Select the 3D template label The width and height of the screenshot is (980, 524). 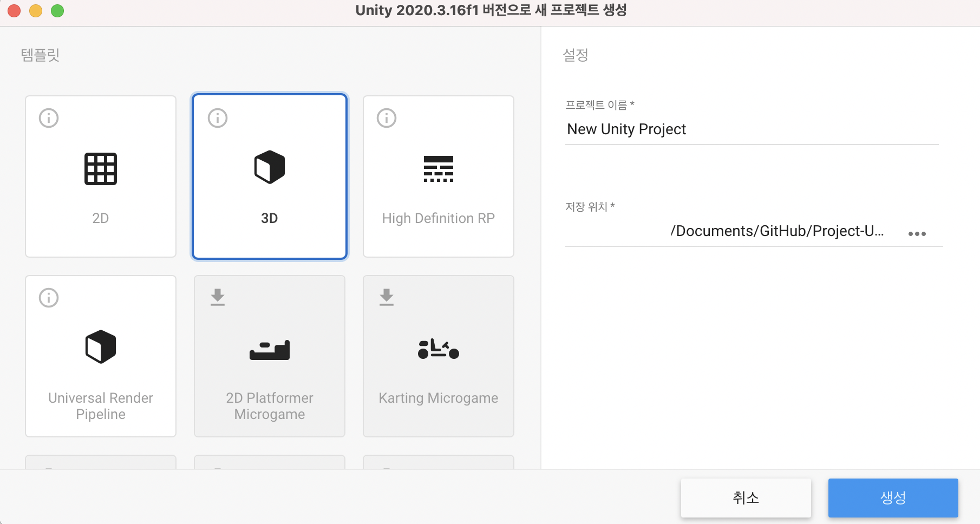[270, 218]
